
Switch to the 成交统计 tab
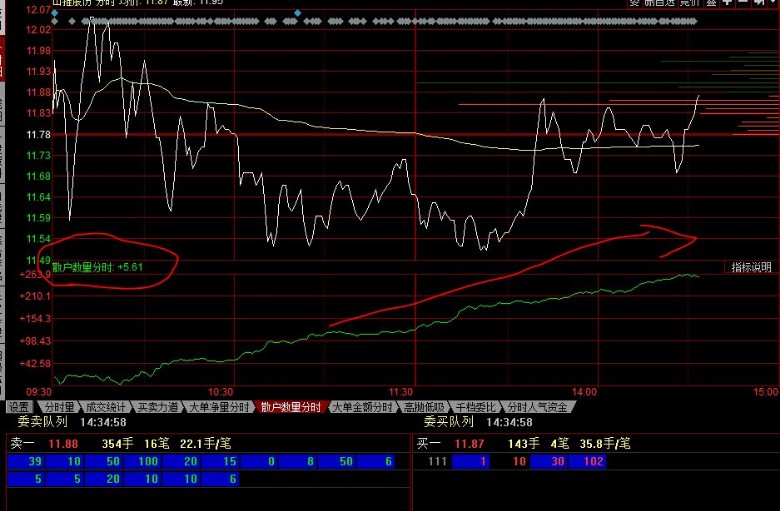(x=106, y=407)
